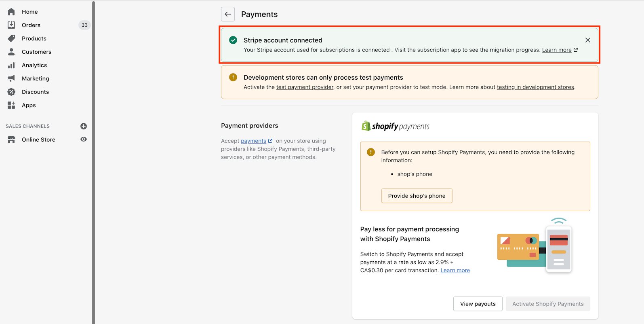
Task: Open Online Store sales channel
Action: point(38,140)
